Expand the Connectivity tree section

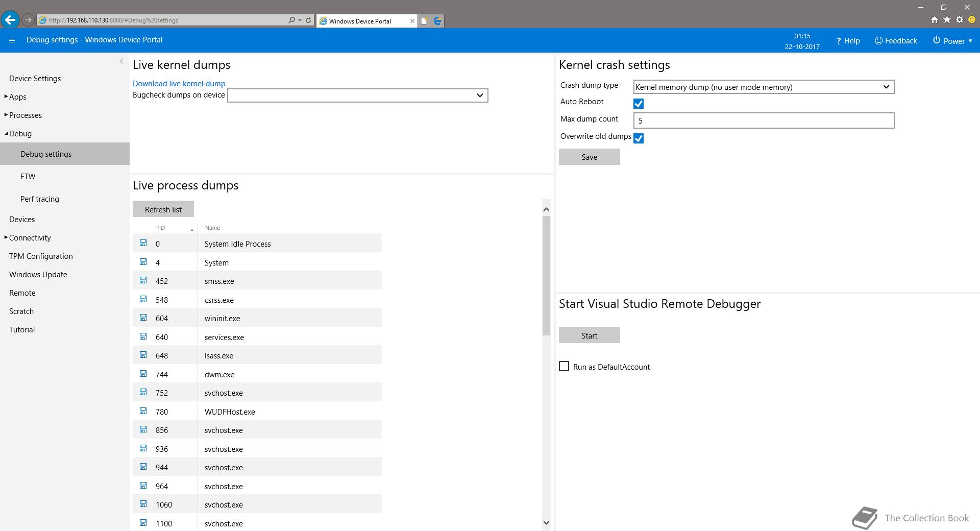tap(6, 237)
